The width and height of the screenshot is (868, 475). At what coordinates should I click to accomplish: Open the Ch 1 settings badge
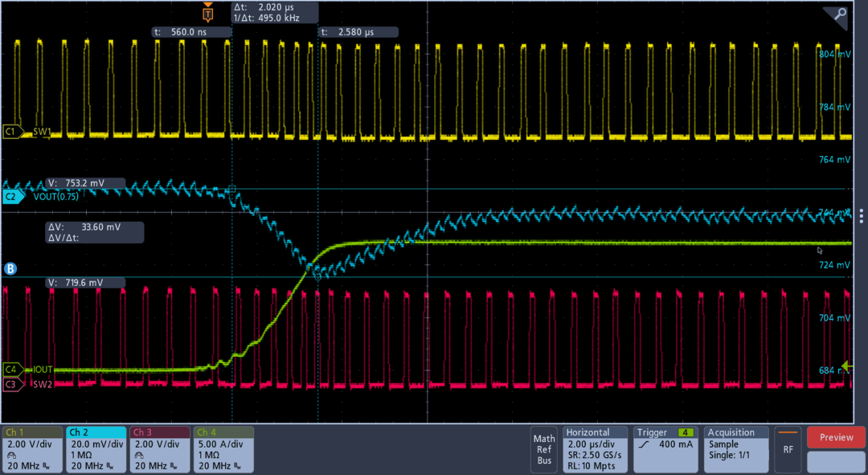tap(32, 449)
